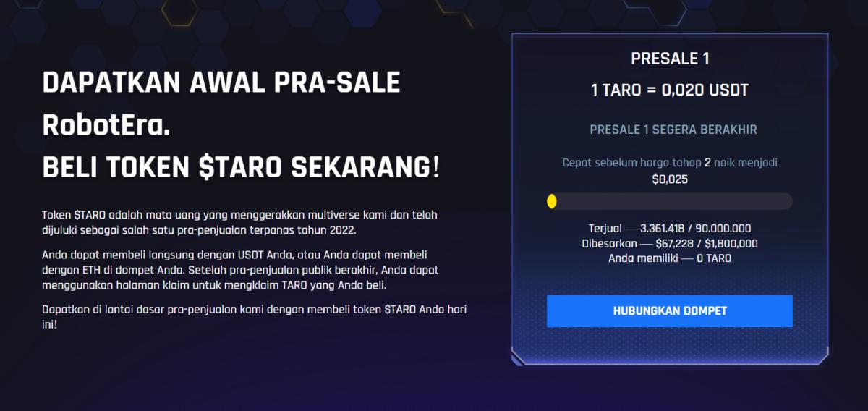Click the Anda memiliki 0 TARO balance

click(670, 258)
